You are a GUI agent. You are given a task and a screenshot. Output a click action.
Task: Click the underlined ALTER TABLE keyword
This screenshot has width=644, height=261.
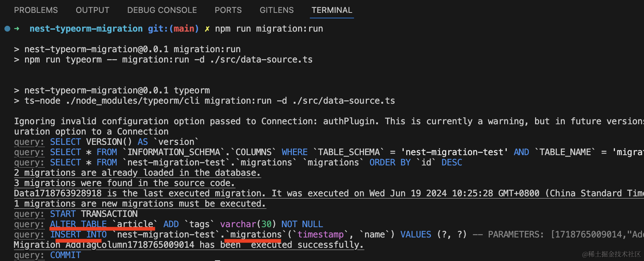tap(78, 224)
